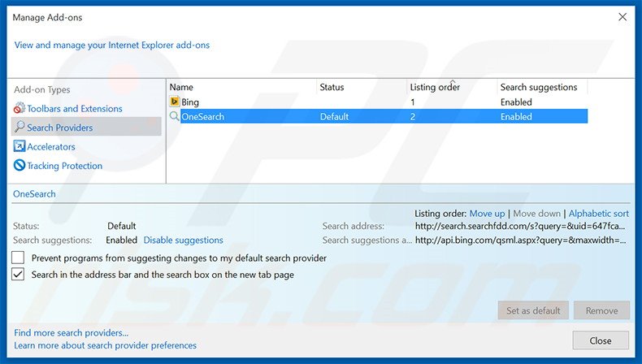Click Disable suggestions link
The width and height of the screenshot is (642, 364).
coord(183,240)
